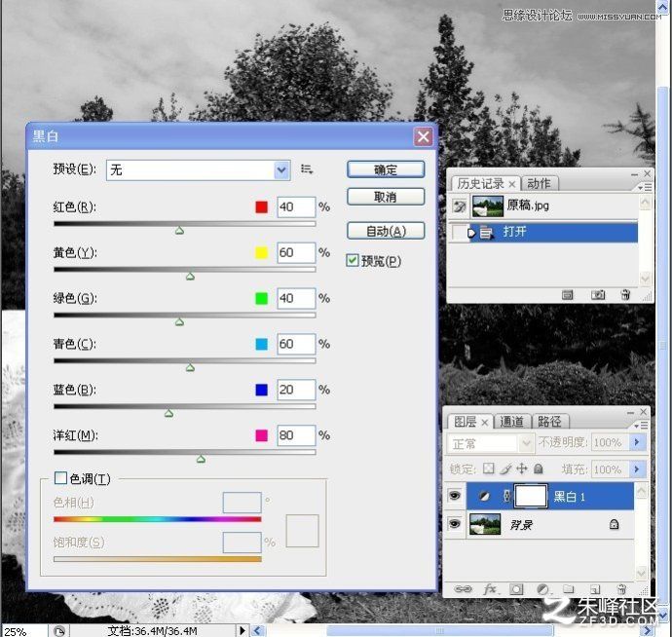
Task: Hide the 背景 layer eye
Action: [454, 523]
